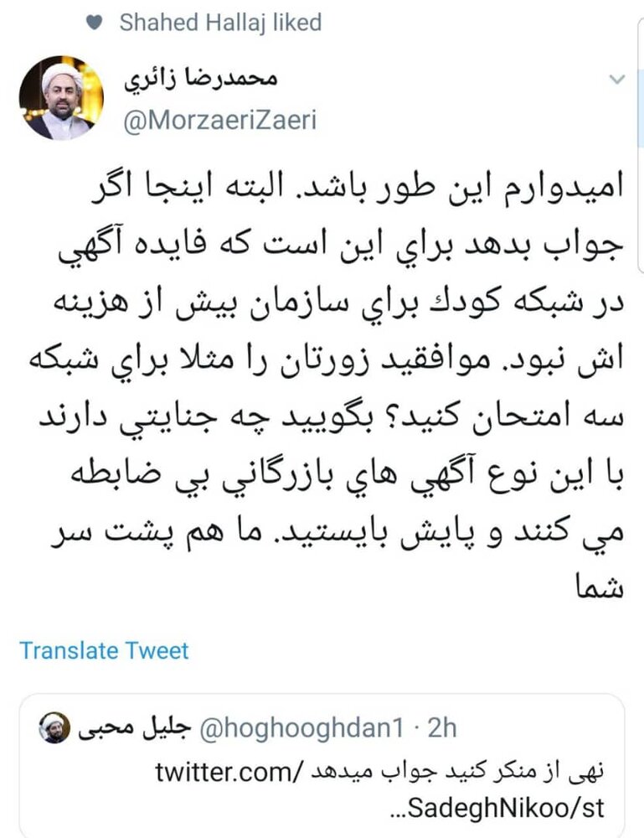Open the main tweet author's profile photo
Image resolution: width=644 pixels, height=838 pixels.
(61, 97)
